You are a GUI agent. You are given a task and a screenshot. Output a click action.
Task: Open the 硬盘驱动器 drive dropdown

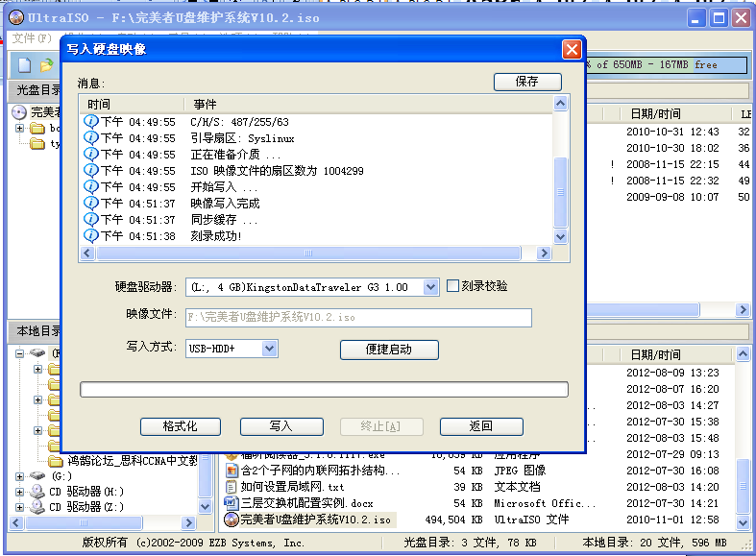[430, 288]
